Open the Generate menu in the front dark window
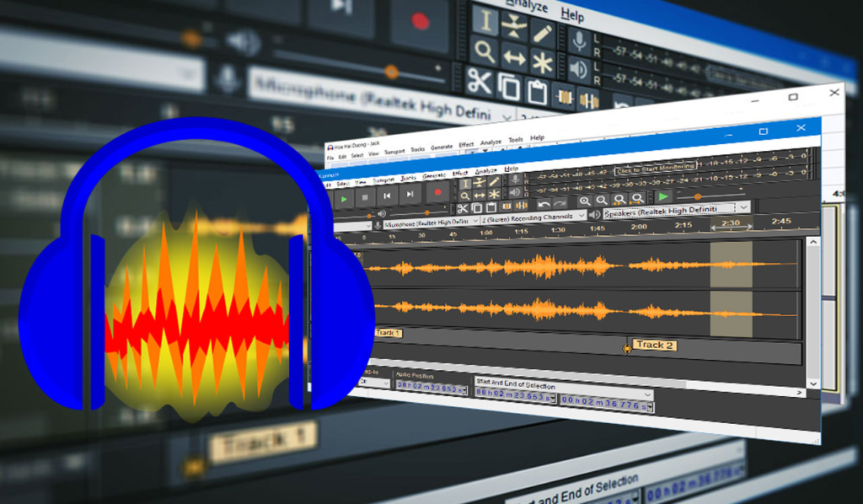The image size is (863, 504). pos(434,175)
